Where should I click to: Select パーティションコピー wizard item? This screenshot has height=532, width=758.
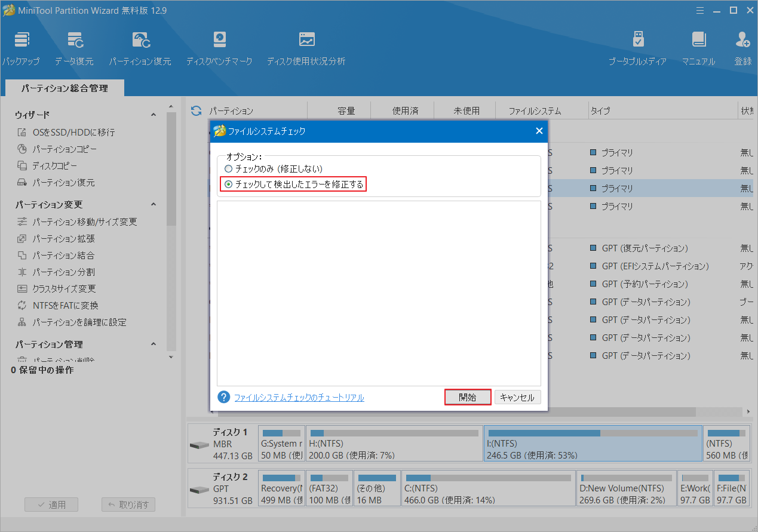[x=57, y=149]
